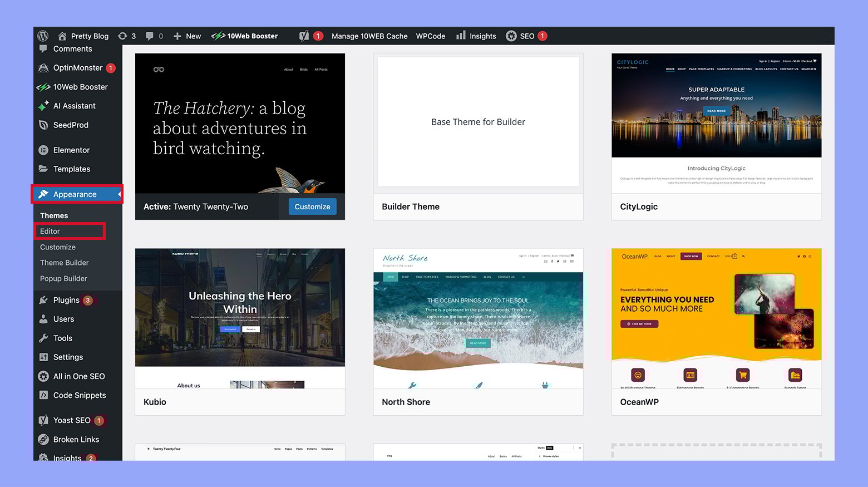868x487 pixels.
Task: Open AI Assistant via its sparkle icon
Action: coord(44,106)
